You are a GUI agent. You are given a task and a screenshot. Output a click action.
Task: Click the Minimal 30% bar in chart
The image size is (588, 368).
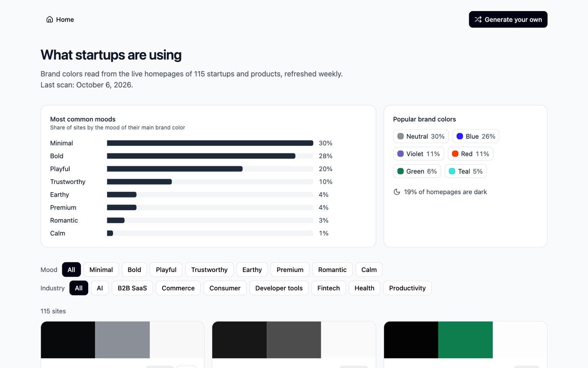point(210,143)
